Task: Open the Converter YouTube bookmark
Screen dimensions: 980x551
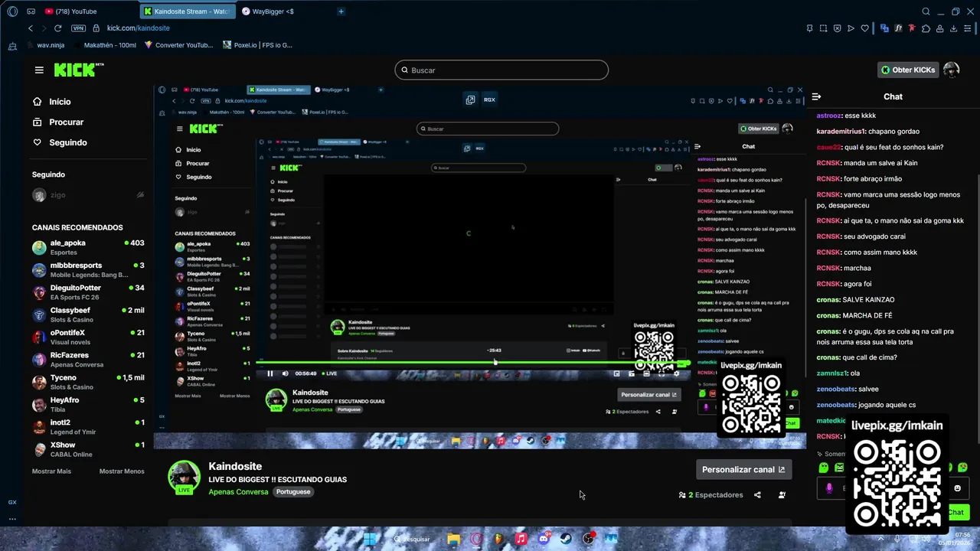Action: [179, 45]
